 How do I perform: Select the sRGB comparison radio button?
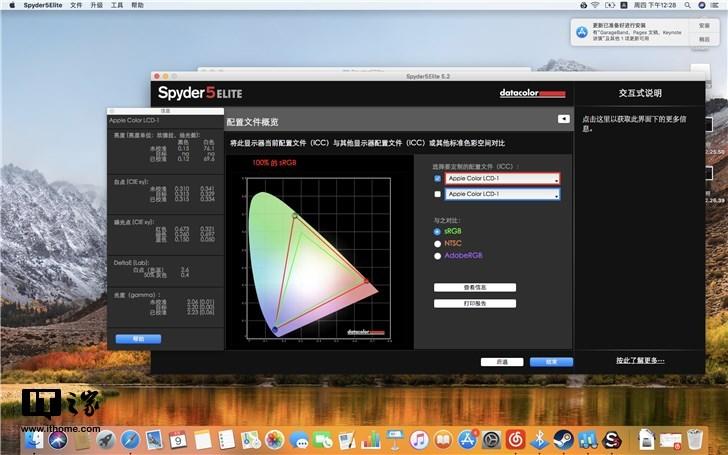pyautogui.click(x=437, y=231)
